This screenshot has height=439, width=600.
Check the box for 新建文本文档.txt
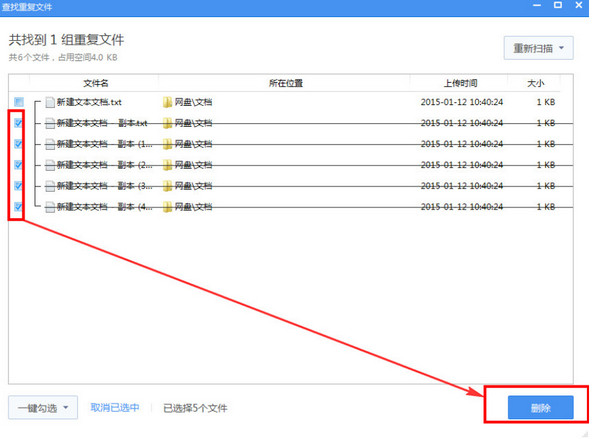pos(19,102)
